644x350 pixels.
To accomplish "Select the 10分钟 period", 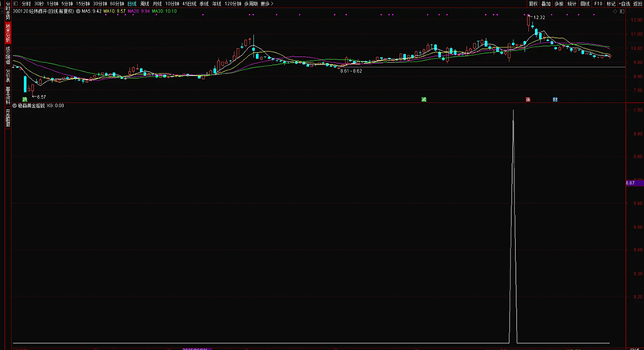I will [x=172, y=4].
